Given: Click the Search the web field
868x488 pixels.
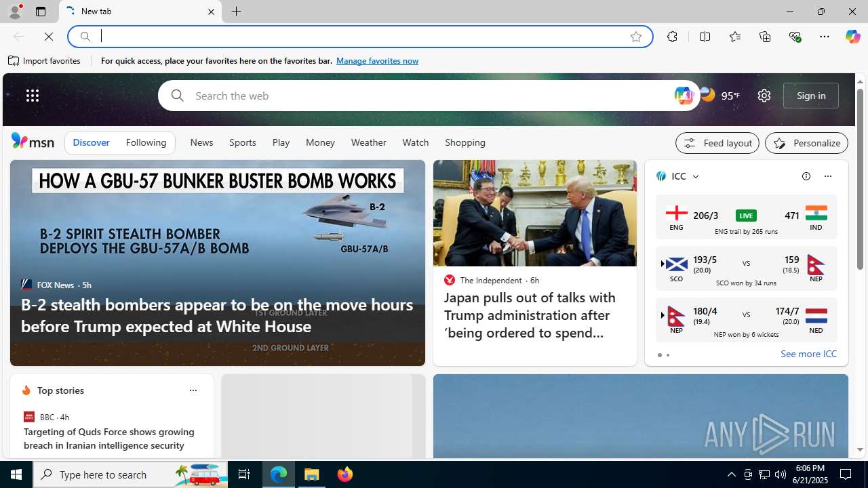Looking at the screenshot, I should (x=431, y=96).
